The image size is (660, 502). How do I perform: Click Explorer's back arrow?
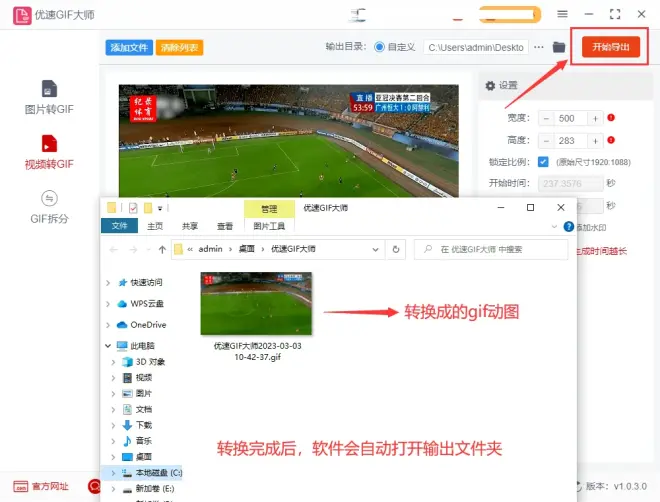tap(114, 250)
